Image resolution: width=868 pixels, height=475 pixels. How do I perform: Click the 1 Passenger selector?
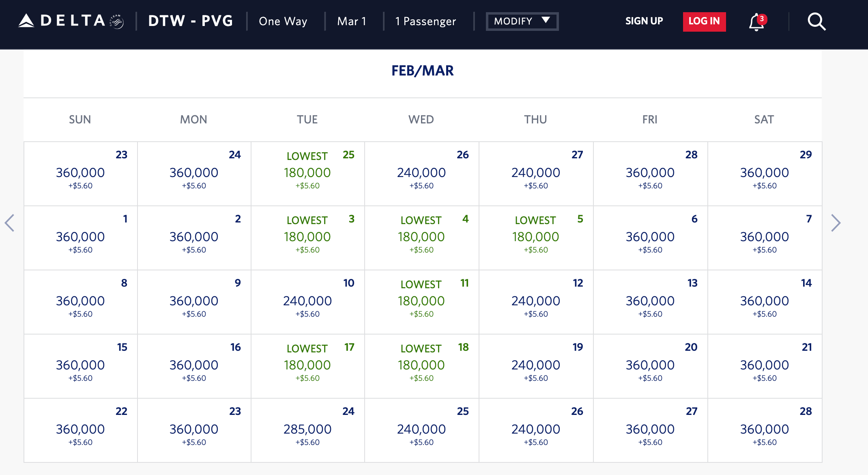pos(425,21)
